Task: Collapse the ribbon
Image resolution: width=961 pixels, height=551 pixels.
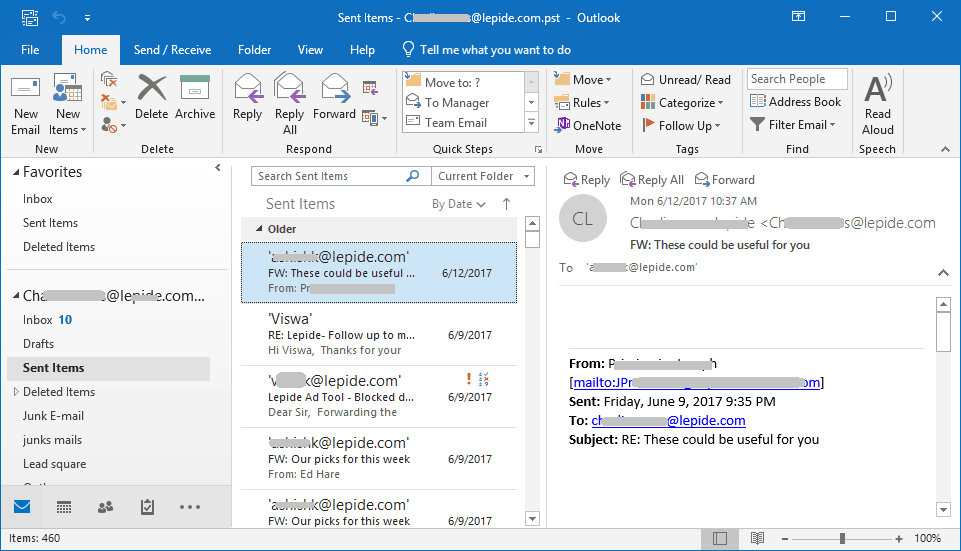Action: coord(945,149)
